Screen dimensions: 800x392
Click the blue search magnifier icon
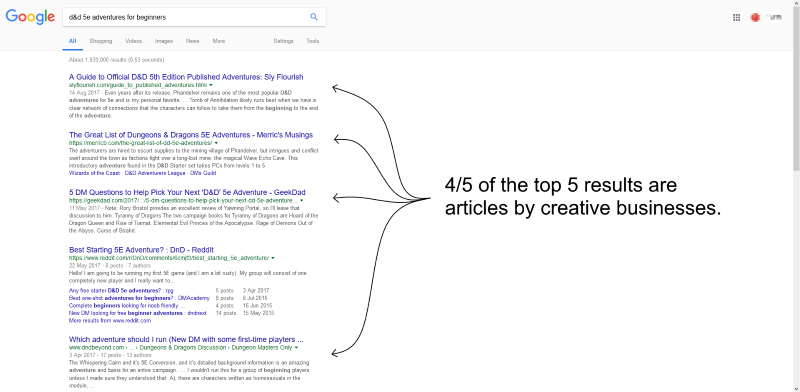pyautogui.click(x=314, y=17)
